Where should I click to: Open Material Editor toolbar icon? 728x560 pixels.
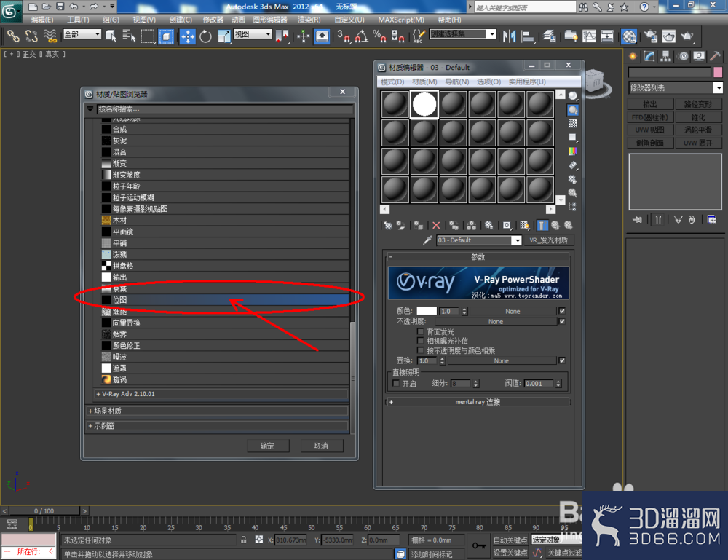629,36
